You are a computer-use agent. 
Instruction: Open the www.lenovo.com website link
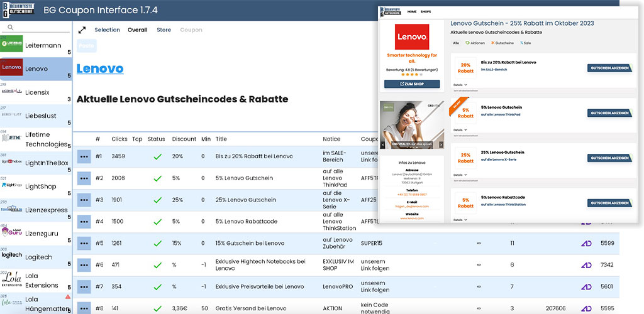click(412, 219)
